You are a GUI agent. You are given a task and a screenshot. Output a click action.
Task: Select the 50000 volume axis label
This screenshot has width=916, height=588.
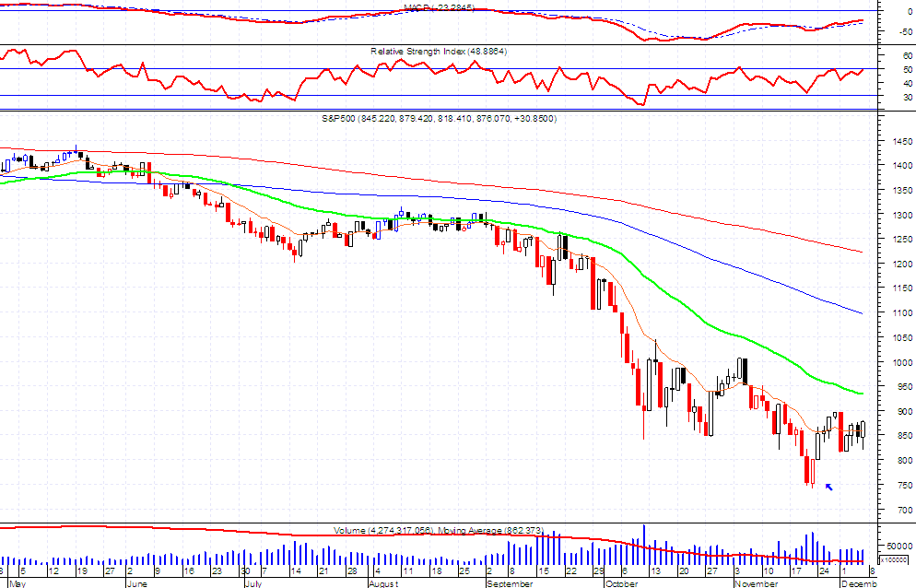(x=899, y=546)
